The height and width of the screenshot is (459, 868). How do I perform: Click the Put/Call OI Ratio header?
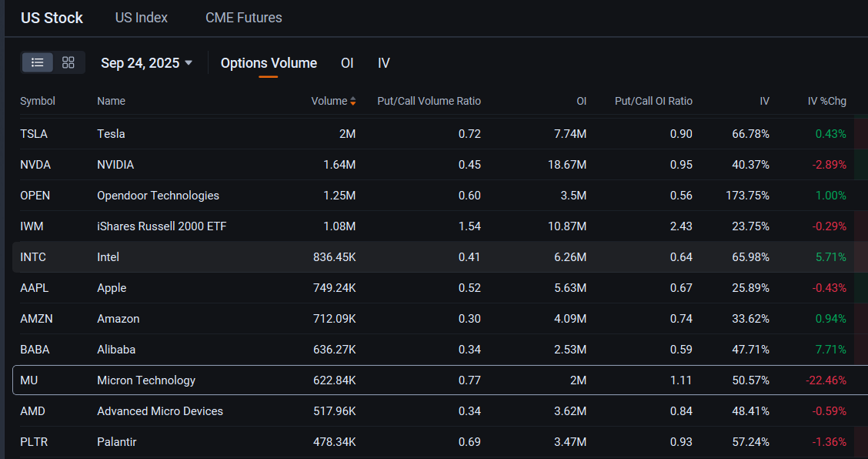653,101
